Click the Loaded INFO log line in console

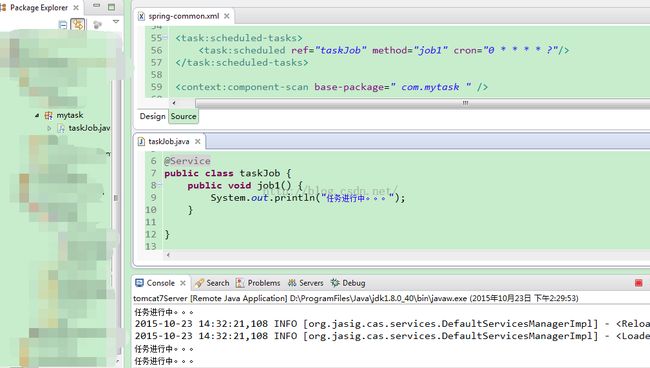[392, 336]
